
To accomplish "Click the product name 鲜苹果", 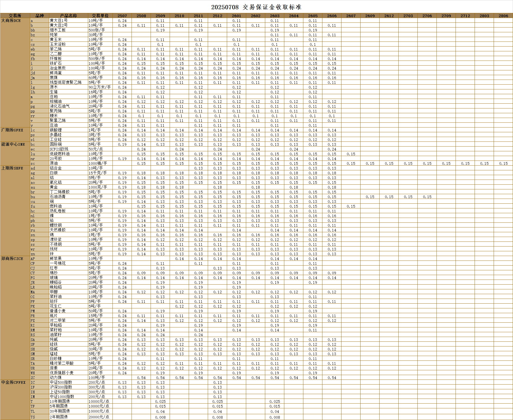I will click(56, 259).
